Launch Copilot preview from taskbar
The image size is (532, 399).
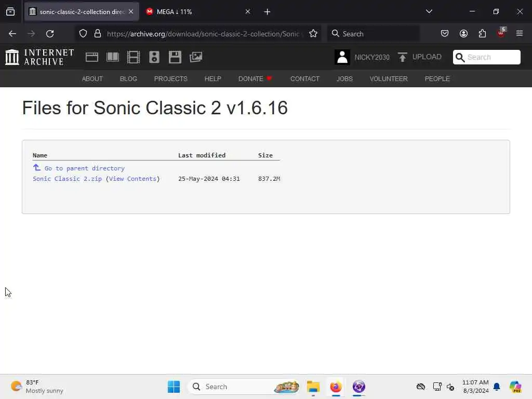pos(515,387)
